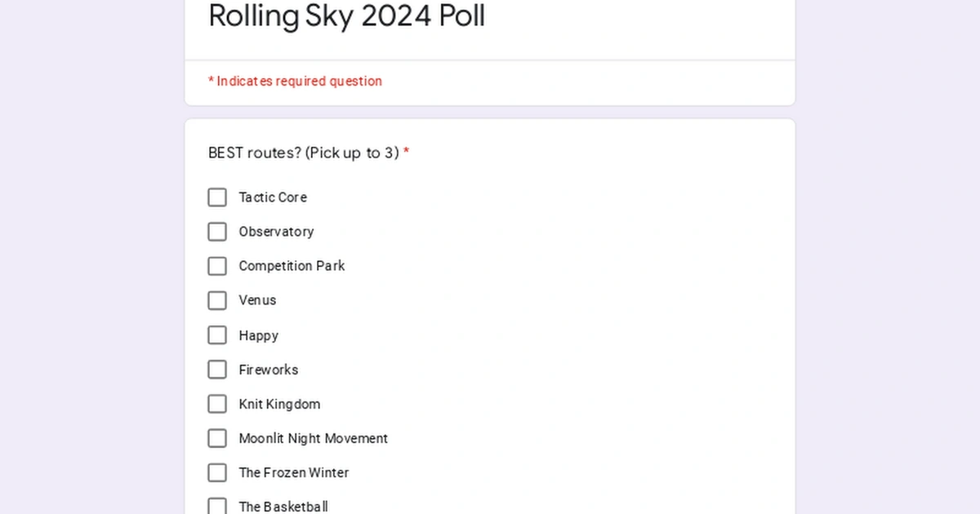Tick the Happy checkbox

[x=217, y=335]
